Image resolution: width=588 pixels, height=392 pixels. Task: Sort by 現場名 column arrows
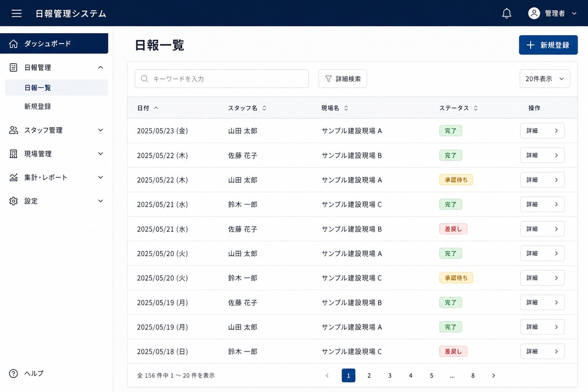point(346,108)
